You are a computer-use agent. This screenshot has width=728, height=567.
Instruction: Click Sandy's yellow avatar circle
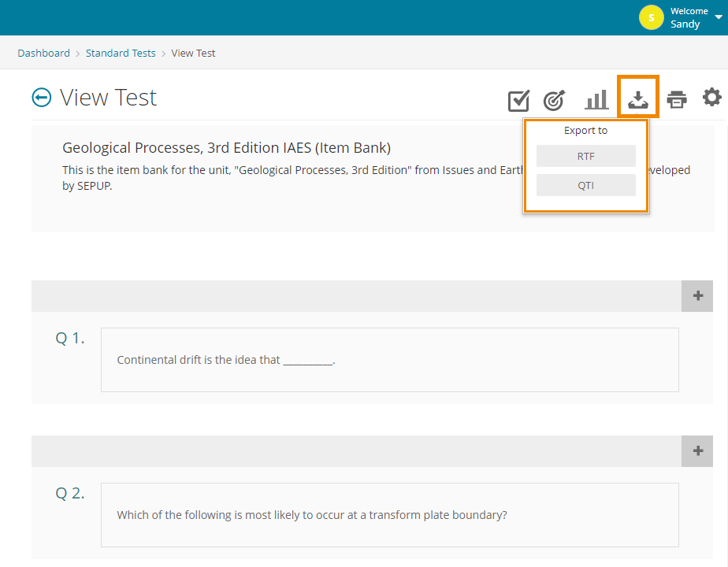(651, 17)
